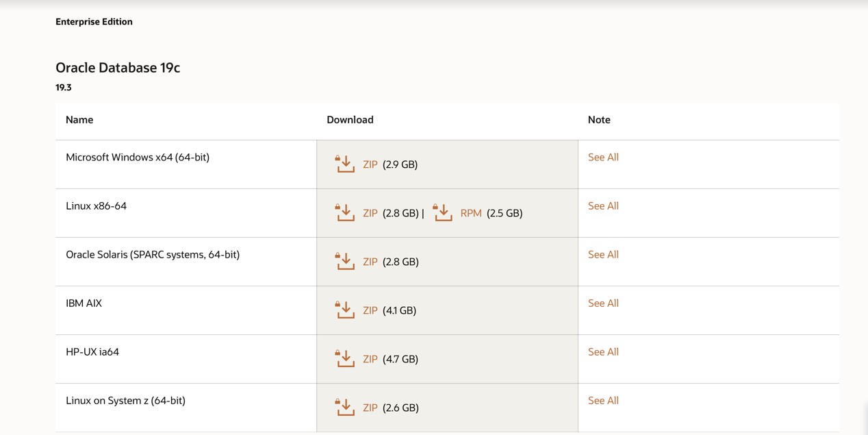Open See All for Microsoft Windows x64
Viewport: 868px width, 435px height.
tap(603, 157)
